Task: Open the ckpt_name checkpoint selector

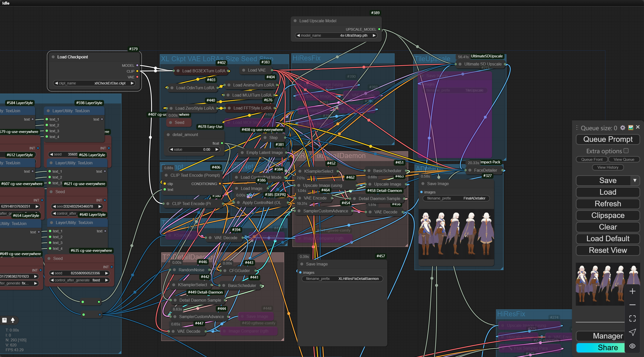Action: [94, 83]
